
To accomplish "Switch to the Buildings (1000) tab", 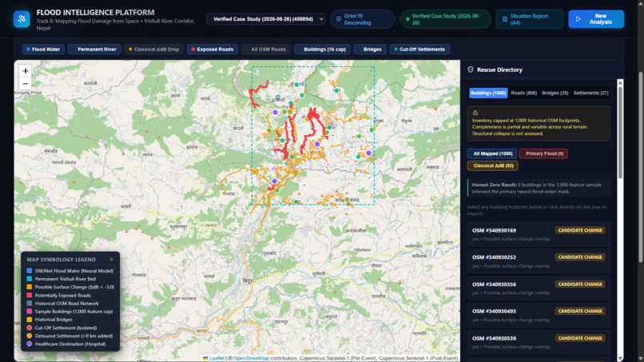I will coord(488,93).
